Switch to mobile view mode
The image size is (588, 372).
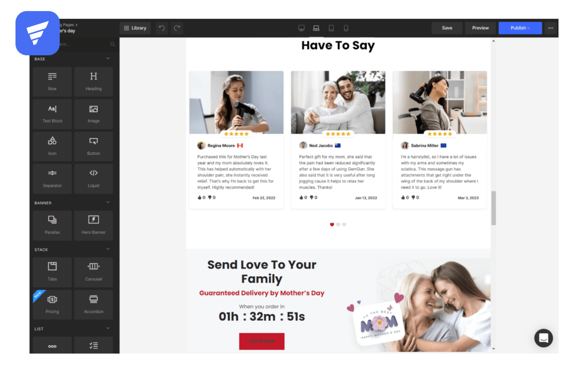[346, 28]
